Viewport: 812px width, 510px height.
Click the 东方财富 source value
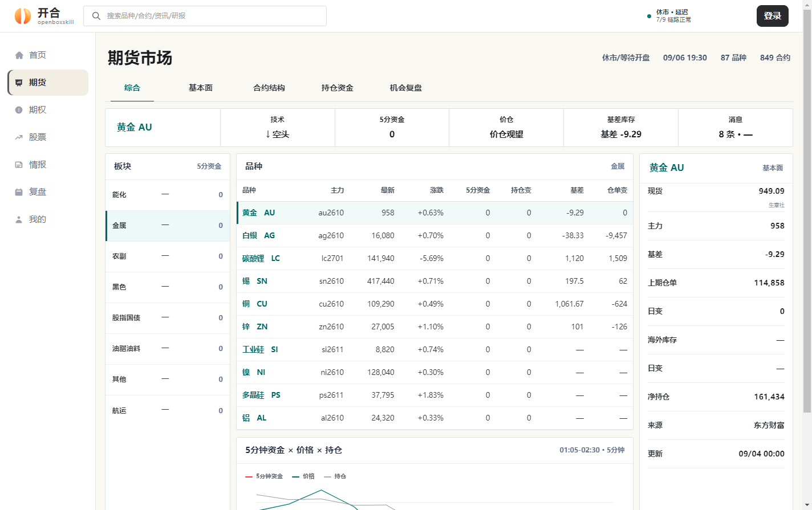(769, 425)
